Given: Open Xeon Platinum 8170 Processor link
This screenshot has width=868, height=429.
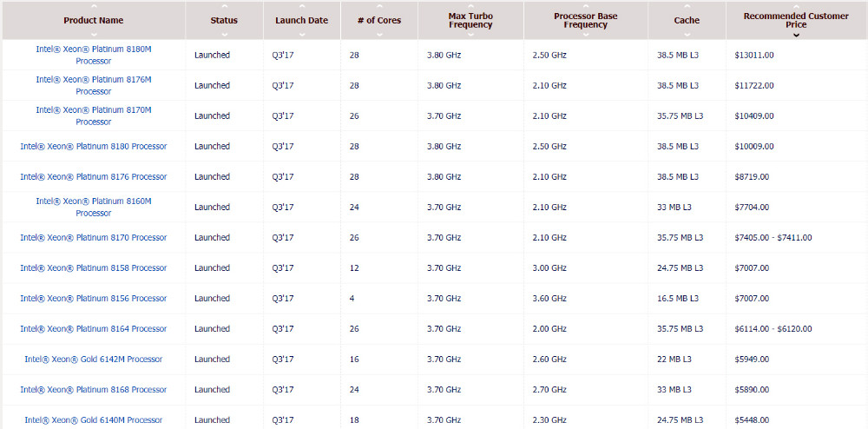Looking at the screenshot, I should [94, 237].
